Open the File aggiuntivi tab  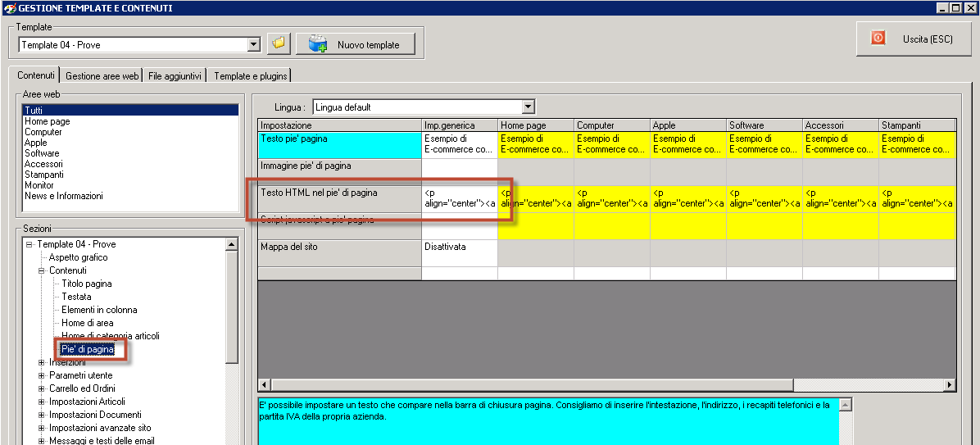(x=175, y=75)
